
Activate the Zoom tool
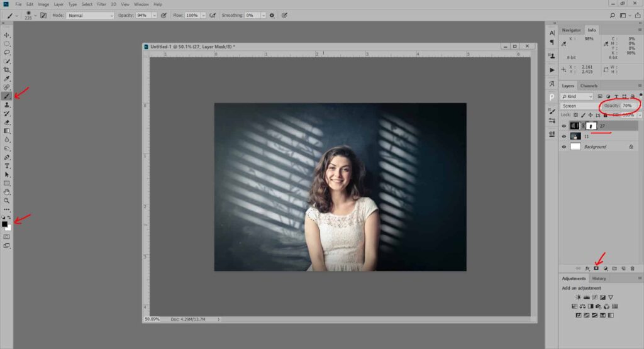click(7, 201)
